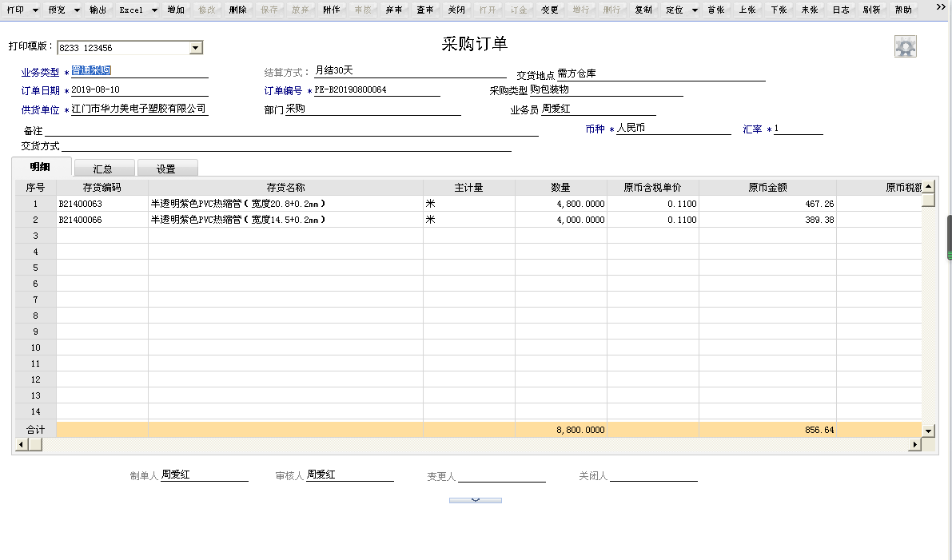Click the 变更人 field at the bottom
The height and width of the screenshot is (560, 952).
click(501, 475)
